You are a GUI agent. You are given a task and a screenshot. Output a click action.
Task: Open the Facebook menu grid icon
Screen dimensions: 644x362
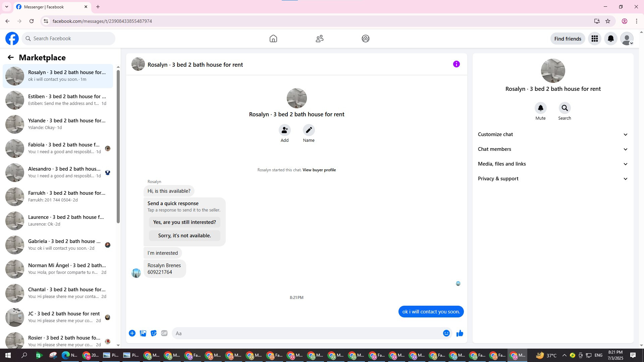(x=594, y=39)
